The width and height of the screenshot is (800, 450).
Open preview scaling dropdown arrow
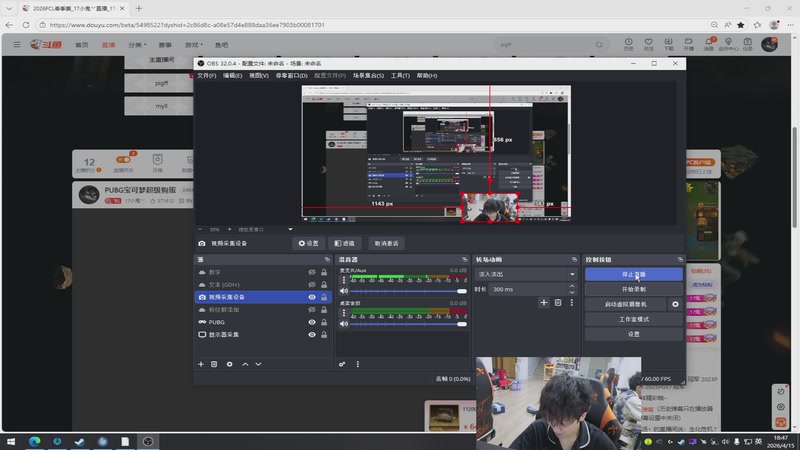290,230
